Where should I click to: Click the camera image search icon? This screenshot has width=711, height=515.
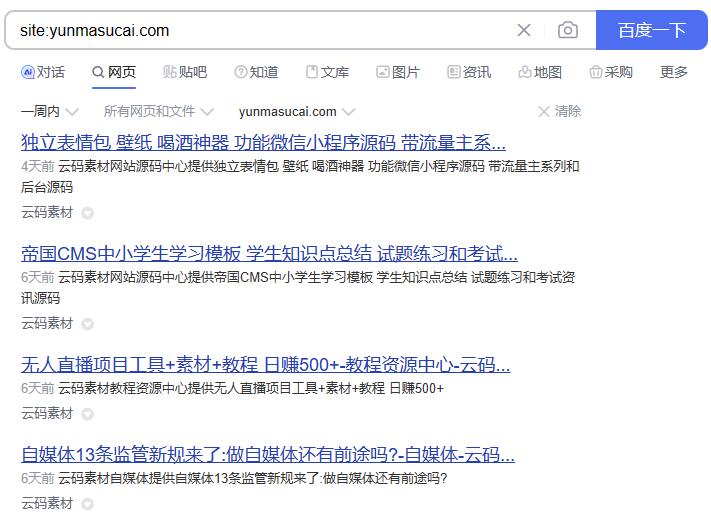pyautogui.click(x=568, y=30)
